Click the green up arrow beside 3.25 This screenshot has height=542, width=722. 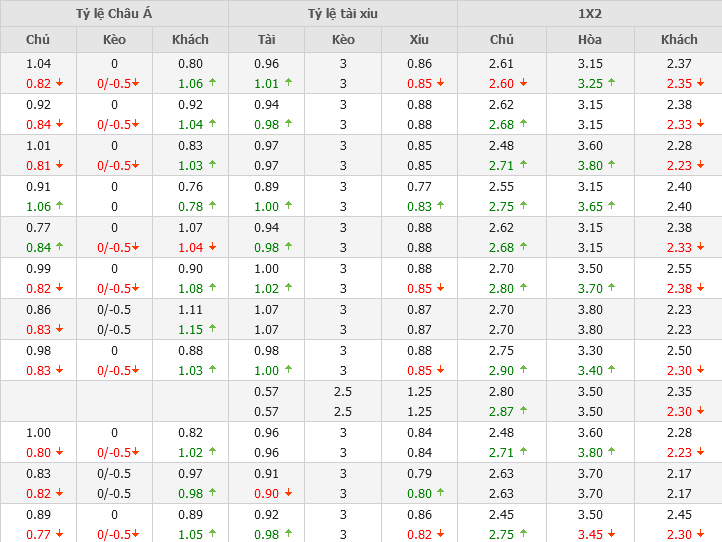tap(611, 84)
